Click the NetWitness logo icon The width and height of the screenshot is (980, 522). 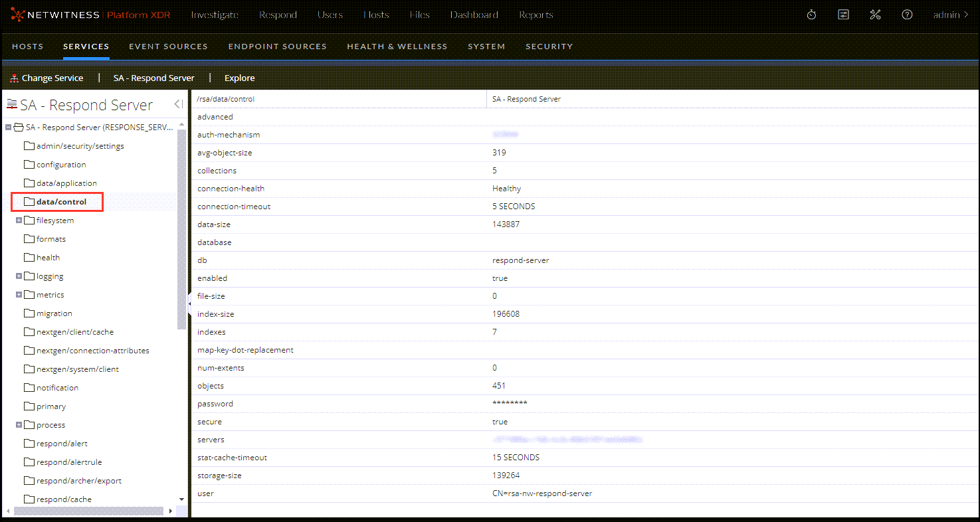click(18, 14)
